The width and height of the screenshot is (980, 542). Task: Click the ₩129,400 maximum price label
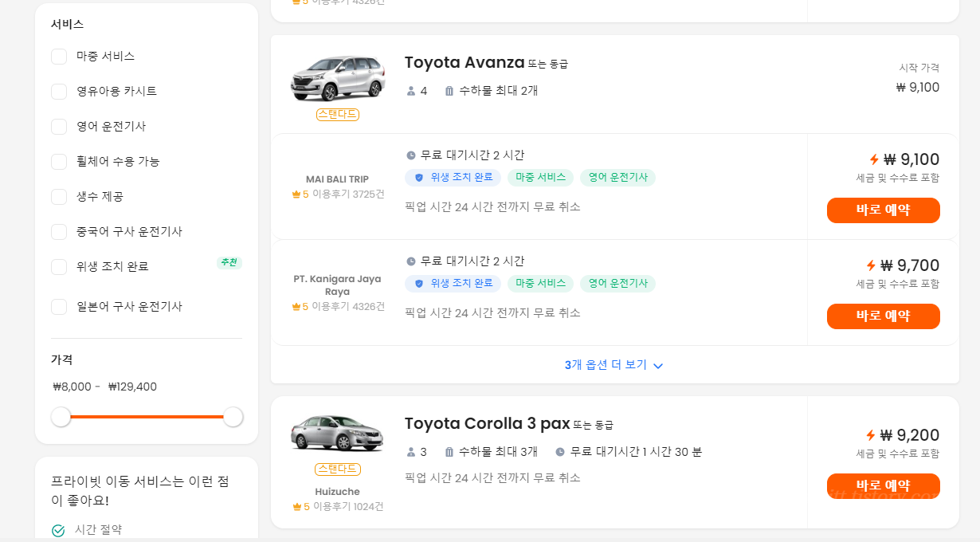132,387
